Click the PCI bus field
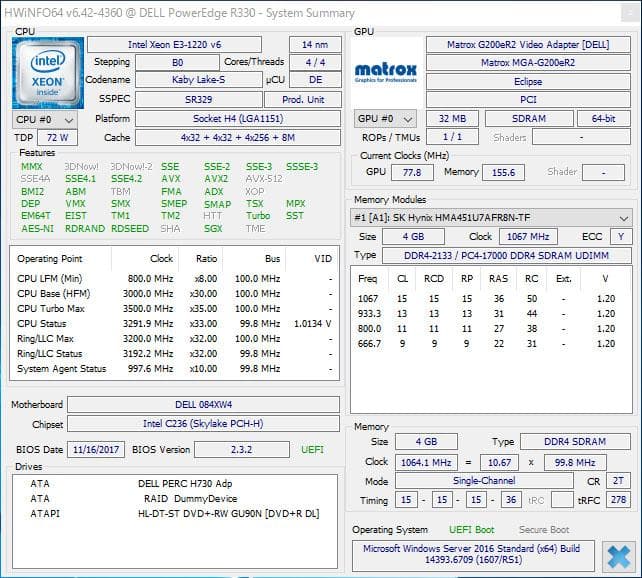The image size is (642, 578). point(528,99)
